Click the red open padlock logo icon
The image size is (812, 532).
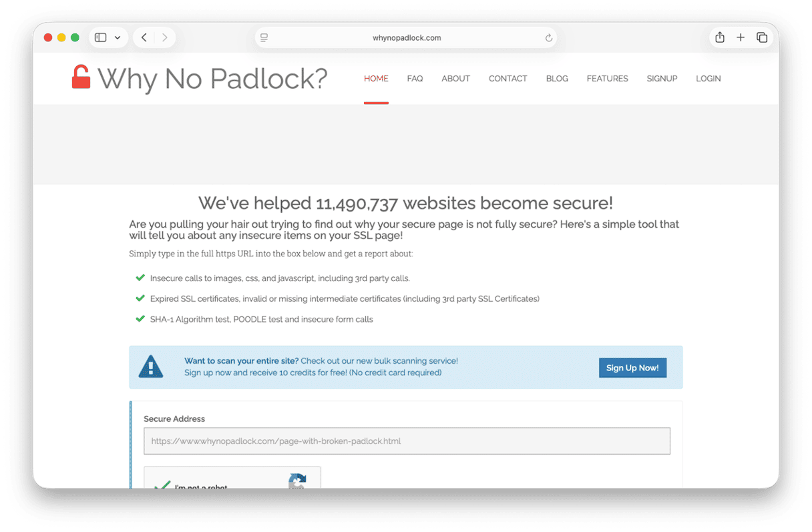(x=81, y=77)
